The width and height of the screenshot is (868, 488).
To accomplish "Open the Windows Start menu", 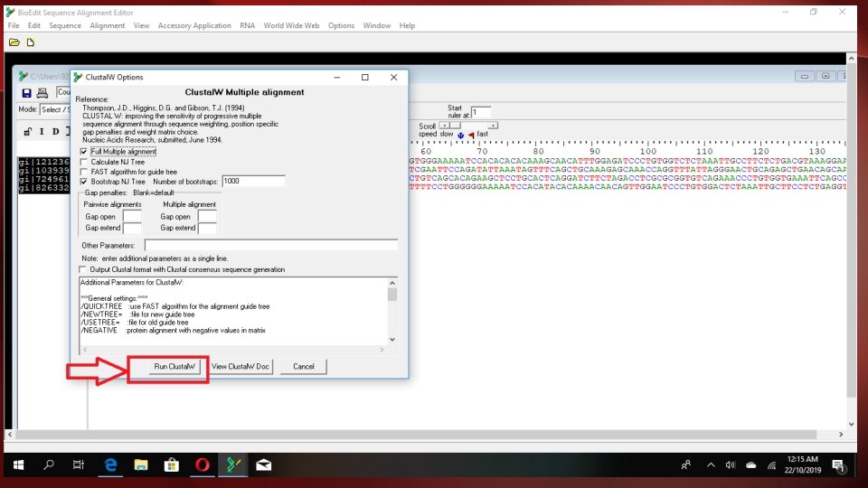I will (18, 465).
